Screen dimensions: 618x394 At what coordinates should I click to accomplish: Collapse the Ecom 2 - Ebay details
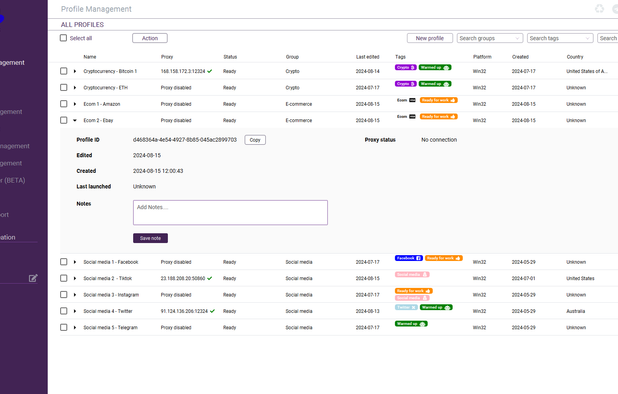pyautogui.click(x=75, y=121)
